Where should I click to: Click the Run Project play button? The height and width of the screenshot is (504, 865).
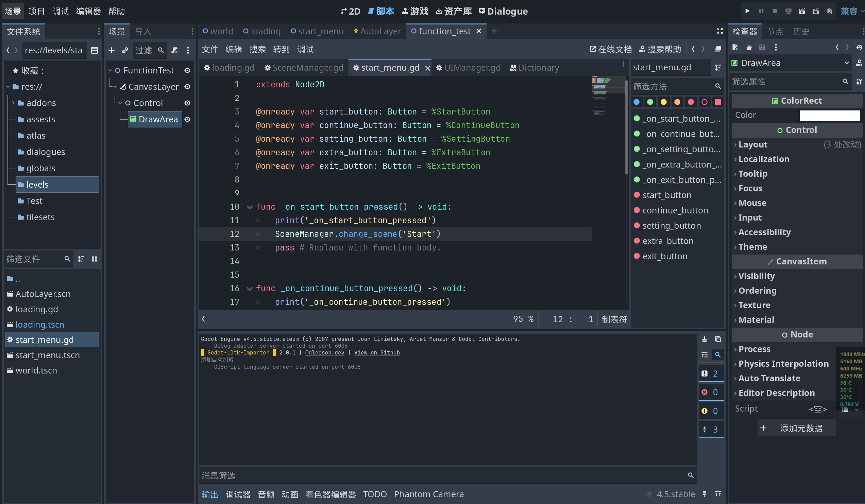coord(747,11)
